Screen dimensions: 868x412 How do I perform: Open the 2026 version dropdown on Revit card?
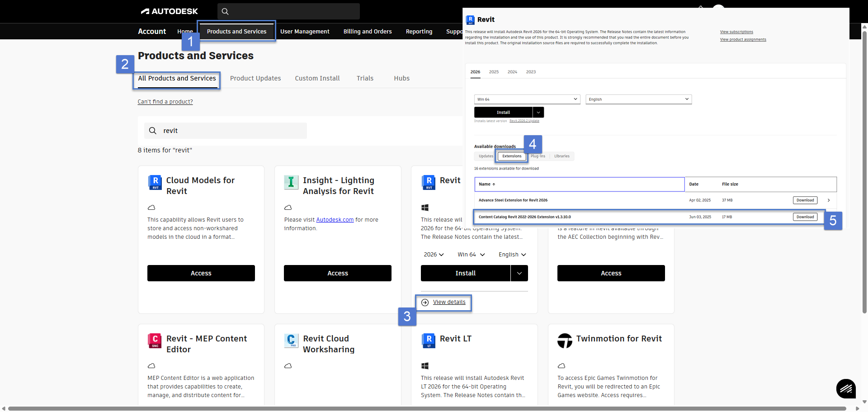(434, 255)
